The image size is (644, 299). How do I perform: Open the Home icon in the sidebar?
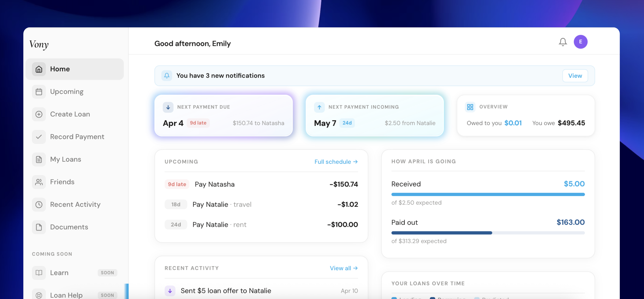click(x=39, y=69)
